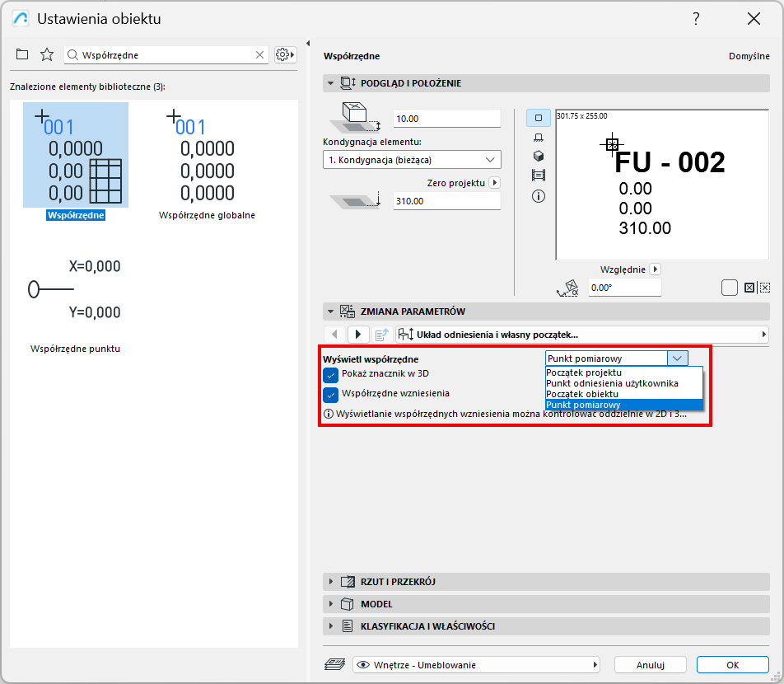Click the library search field

167,55
